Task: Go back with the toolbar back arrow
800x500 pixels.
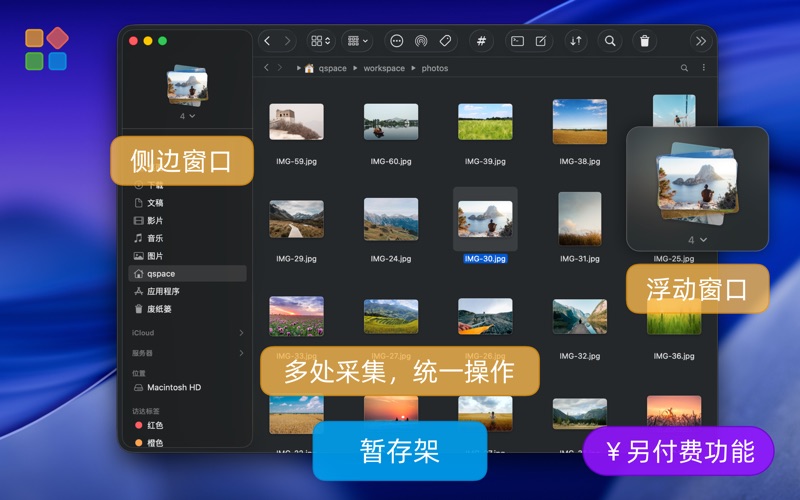Action: 267,41
